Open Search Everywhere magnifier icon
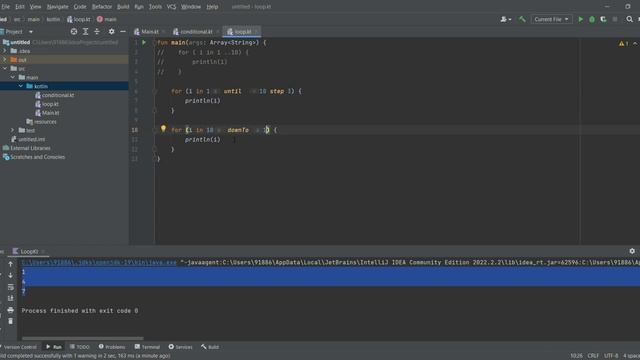640x360 pixels. [x=629, y=19]
